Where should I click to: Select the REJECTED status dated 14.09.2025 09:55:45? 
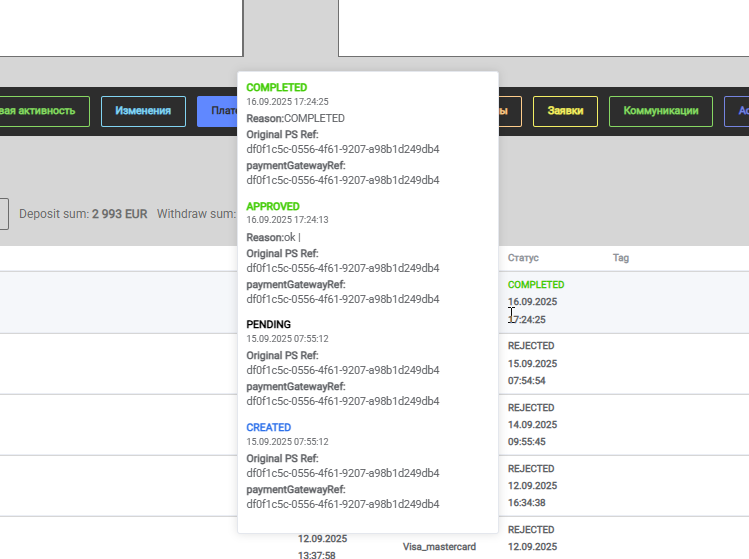531,408
